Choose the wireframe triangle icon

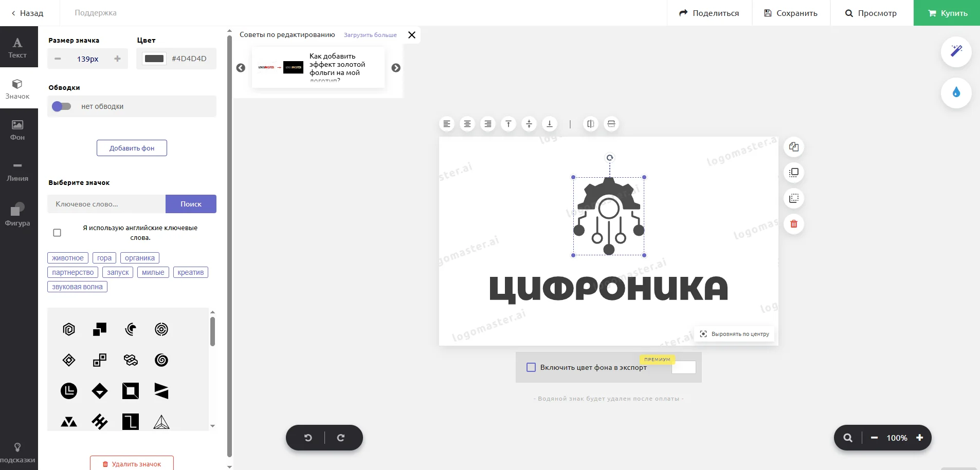point(161,422)
